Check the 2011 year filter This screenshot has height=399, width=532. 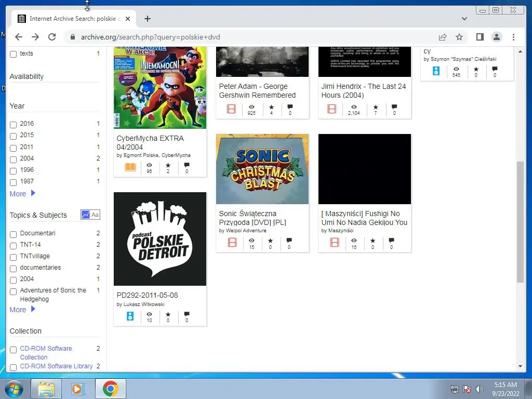(13, 148)
